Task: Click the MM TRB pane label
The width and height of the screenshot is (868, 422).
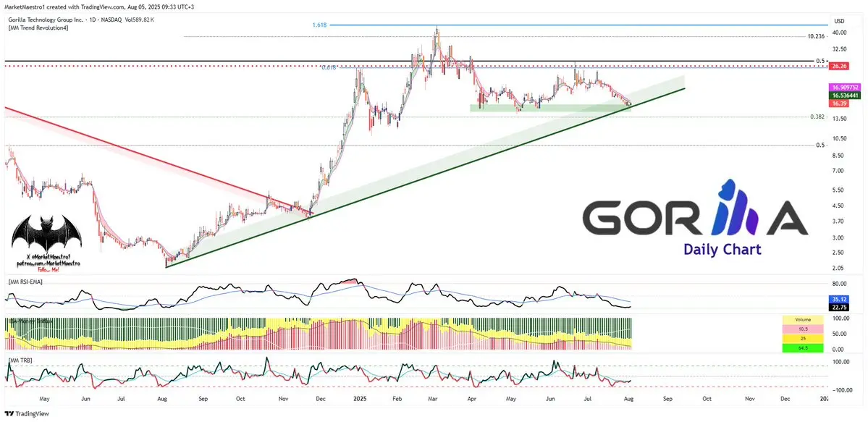Action: click(x=20, y=360)
